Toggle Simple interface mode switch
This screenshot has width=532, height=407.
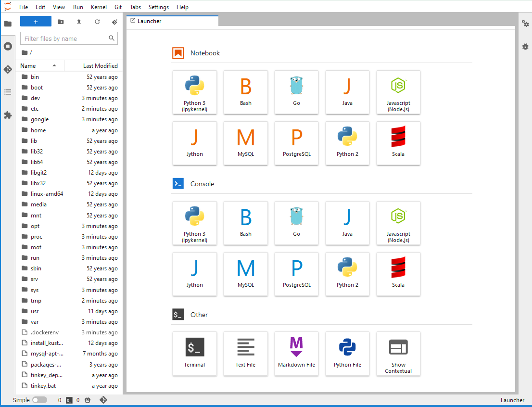pos(40,400)
